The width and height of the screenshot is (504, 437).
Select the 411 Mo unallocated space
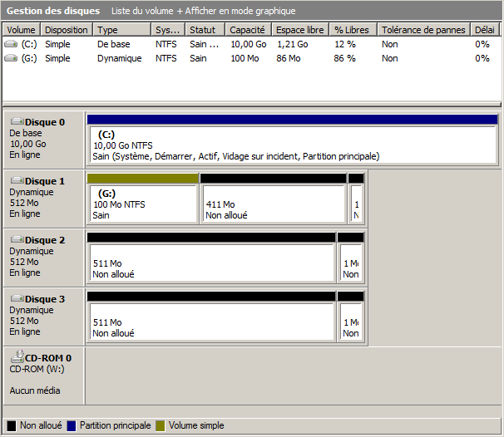pos(273,204)
